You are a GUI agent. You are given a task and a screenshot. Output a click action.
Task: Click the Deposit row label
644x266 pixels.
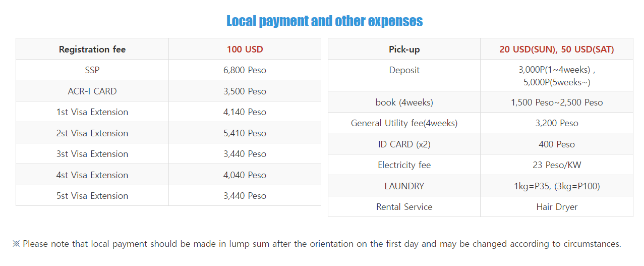point(404,70)
